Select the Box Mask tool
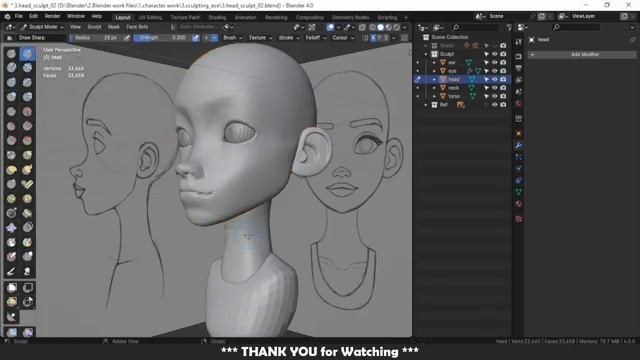This screenshot has height=360, width=640. pos(11,287)
